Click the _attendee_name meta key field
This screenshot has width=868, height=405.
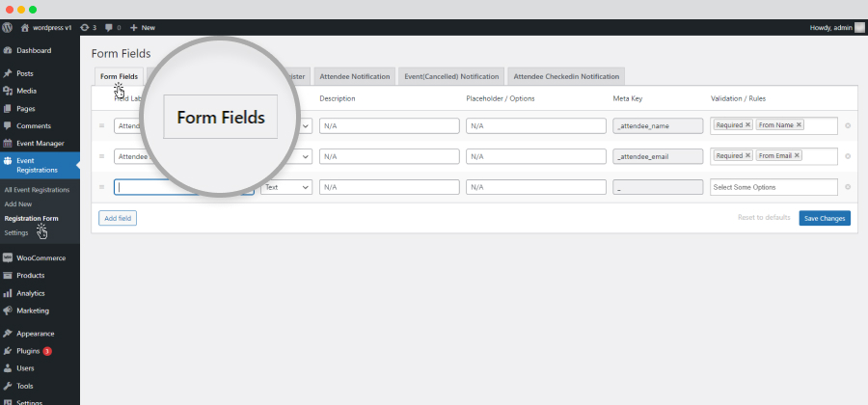(658, 125)
